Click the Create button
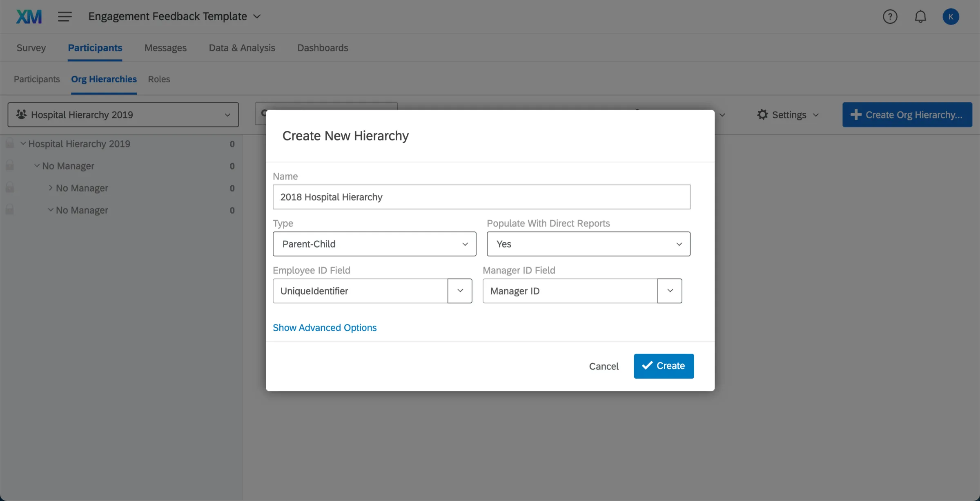This screenshot has height=501, width=980. pos(664,366)
